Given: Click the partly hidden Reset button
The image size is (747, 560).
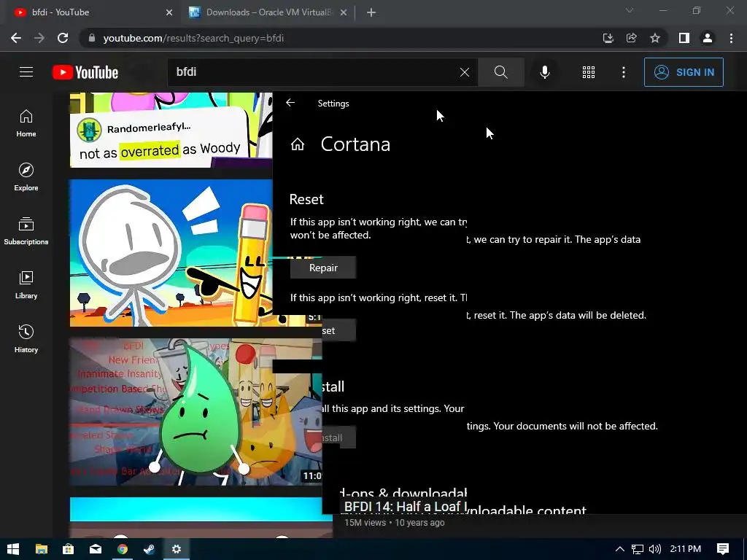Looking at the screenshot, I should point(338,330).
